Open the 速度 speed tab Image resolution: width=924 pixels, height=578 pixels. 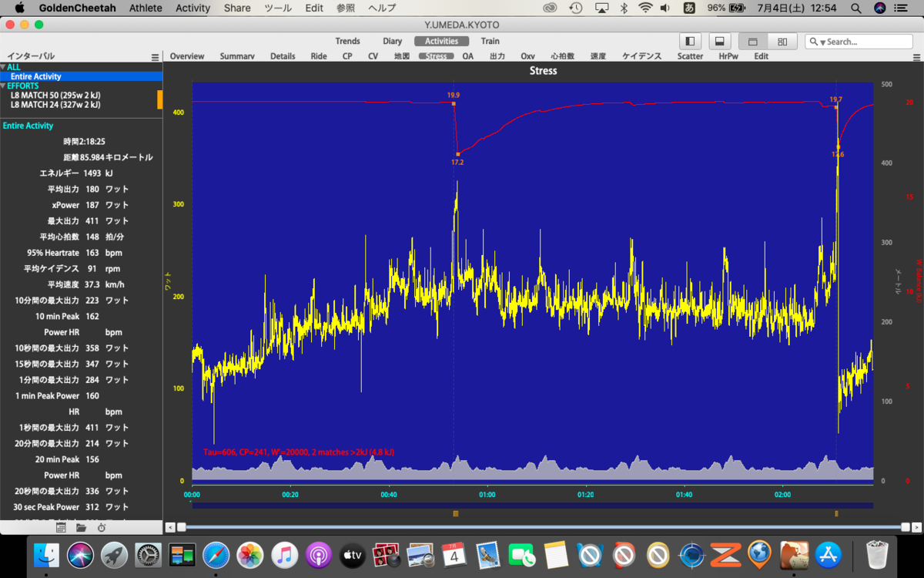[x=598, y=56]
